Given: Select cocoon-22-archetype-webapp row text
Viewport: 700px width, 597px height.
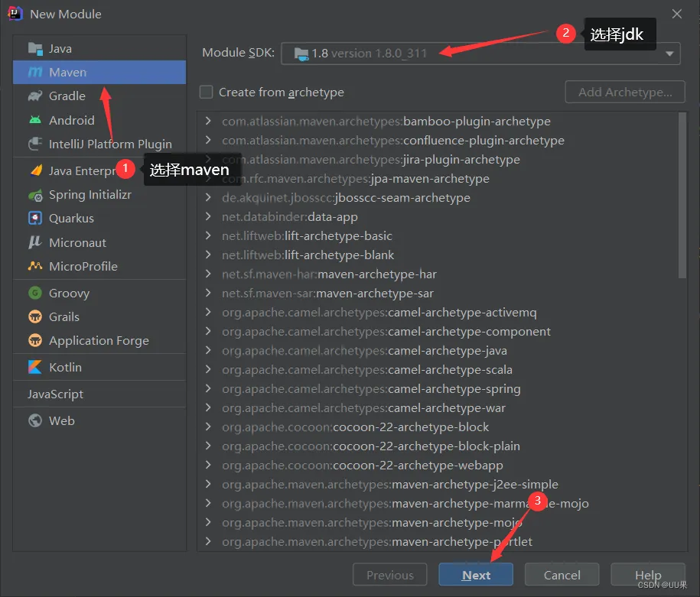Looking at the screenshot, I should click(x=363, y=465).
